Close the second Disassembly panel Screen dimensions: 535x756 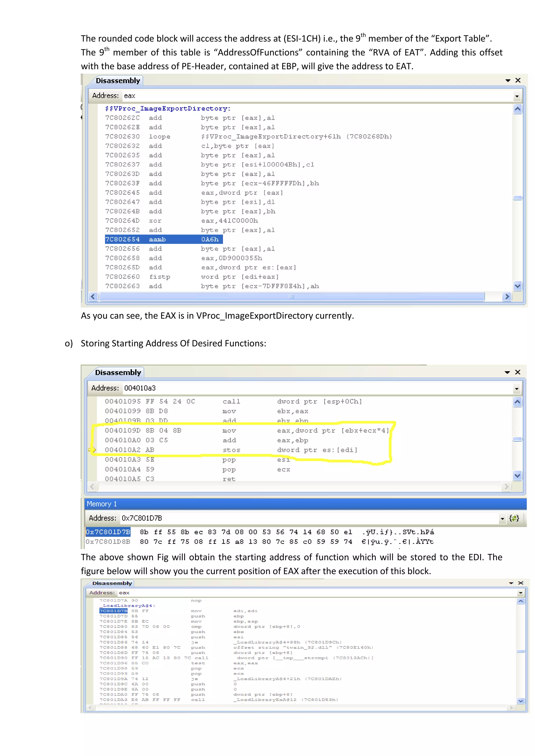click(517, 372)
